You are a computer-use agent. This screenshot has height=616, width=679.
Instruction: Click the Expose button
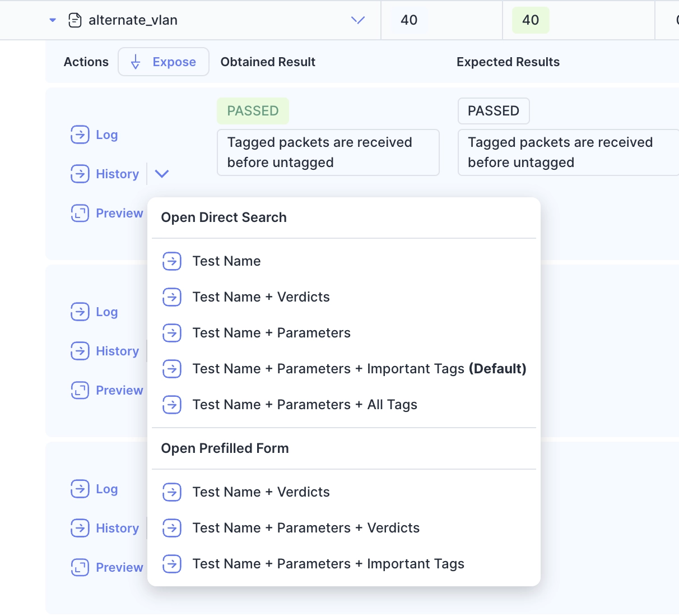click(x=164, y=62)
